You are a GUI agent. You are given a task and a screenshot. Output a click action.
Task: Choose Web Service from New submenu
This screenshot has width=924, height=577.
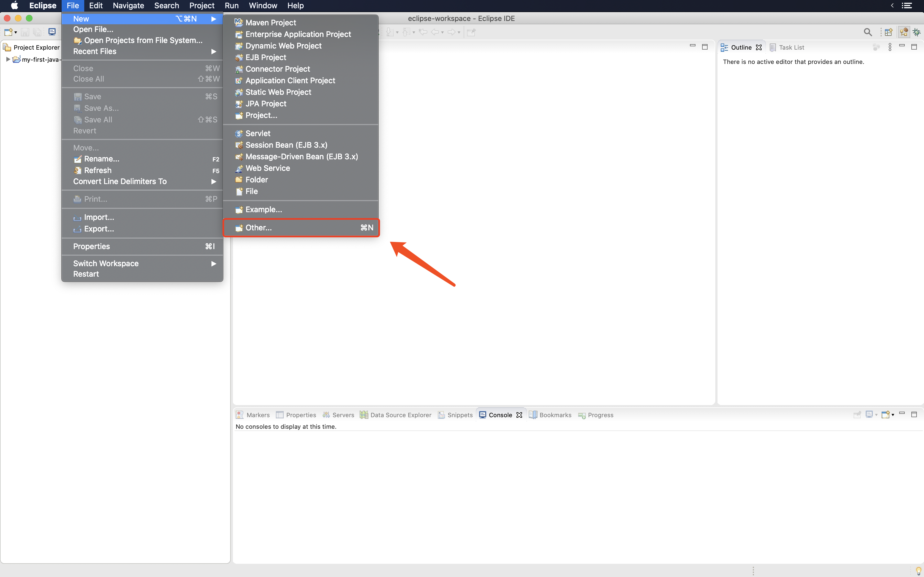point(301,168)
